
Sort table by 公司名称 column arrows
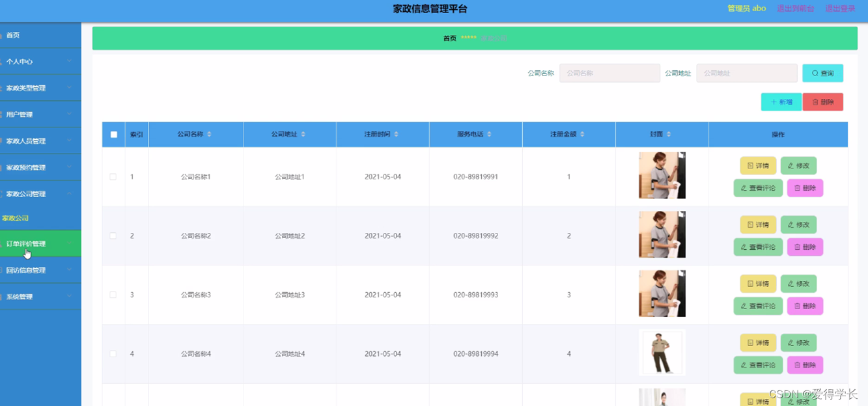point(209,134)
